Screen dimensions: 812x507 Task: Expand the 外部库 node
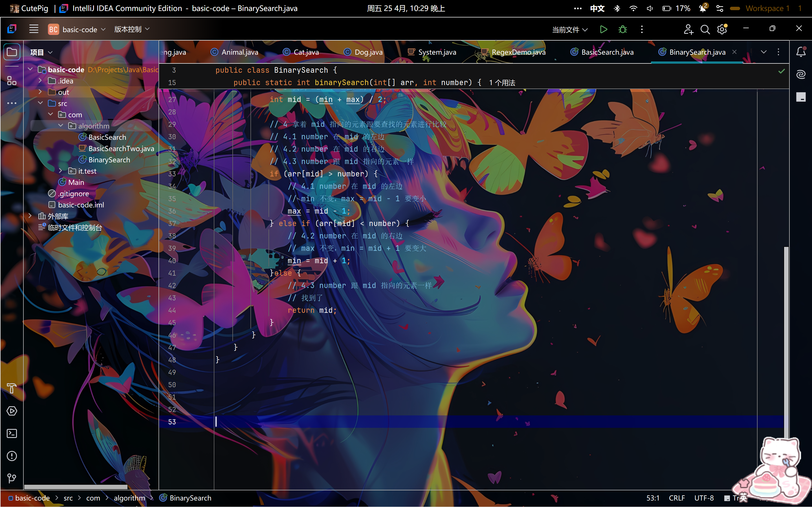(30, 216)
